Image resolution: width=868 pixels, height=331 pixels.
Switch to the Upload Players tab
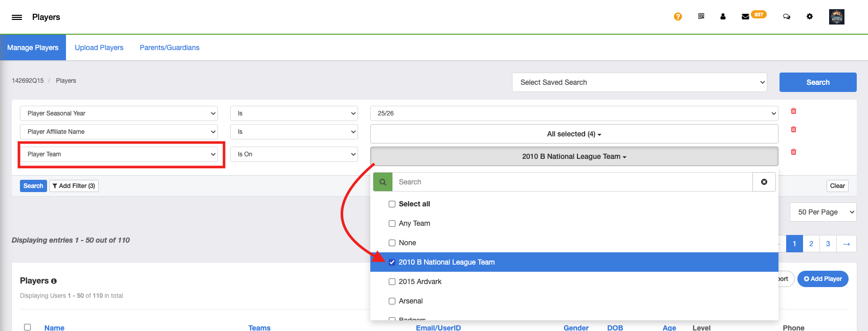99,48
